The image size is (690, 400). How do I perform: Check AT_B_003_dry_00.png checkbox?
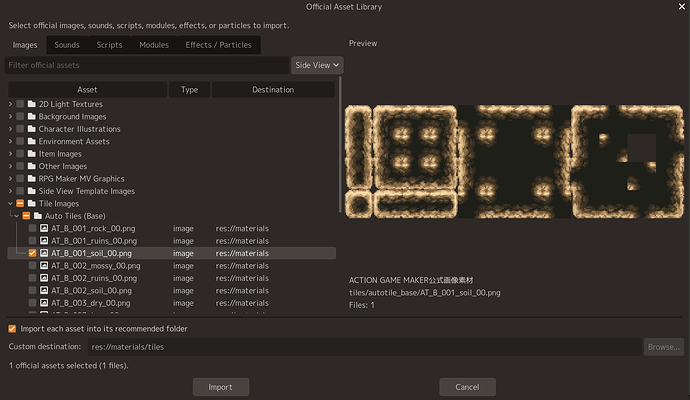click(32, 303)
